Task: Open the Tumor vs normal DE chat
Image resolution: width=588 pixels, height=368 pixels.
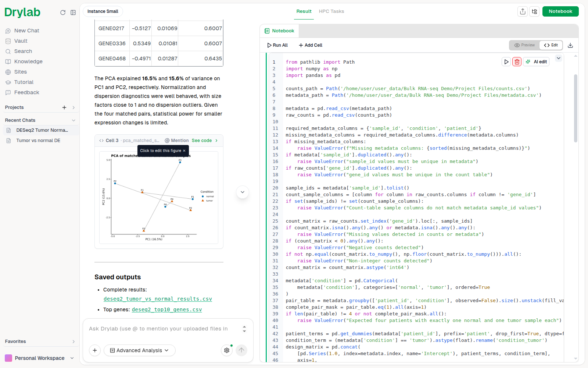Action: click(x=38, y=141)
